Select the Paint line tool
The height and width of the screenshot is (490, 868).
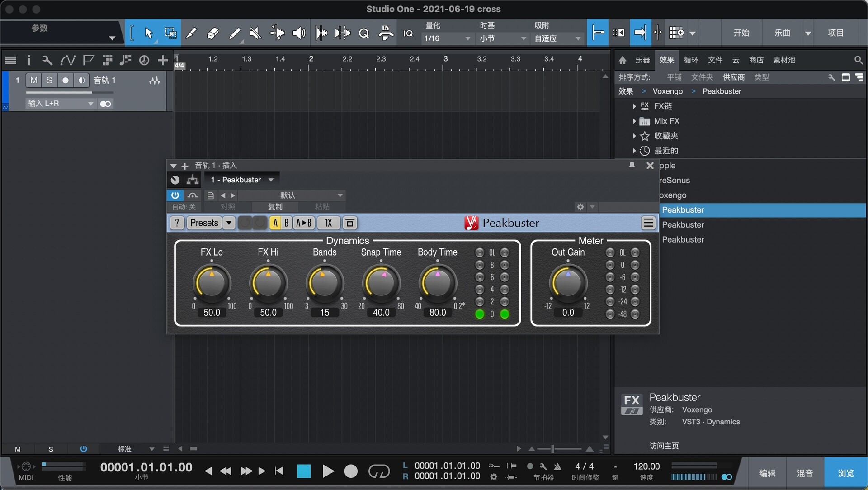point(235,33)
